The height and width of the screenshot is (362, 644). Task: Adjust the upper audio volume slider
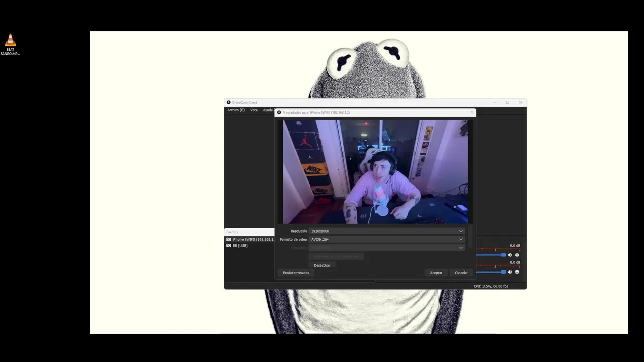pos(491,255)
